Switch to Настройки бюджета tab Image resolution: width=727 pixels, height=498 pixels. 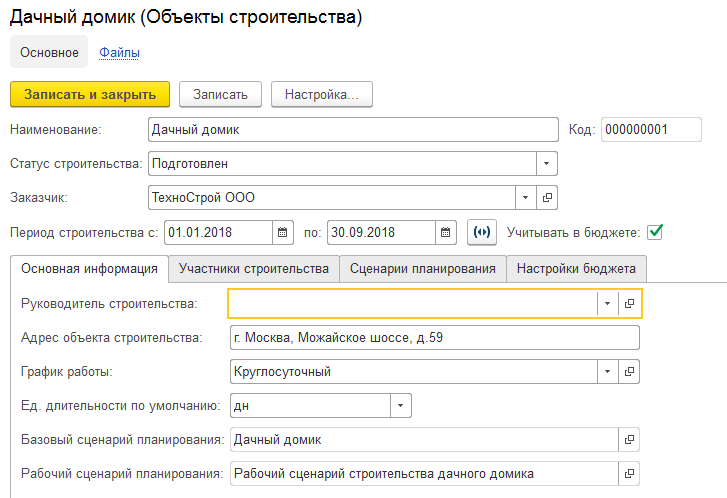pos(576,268)
